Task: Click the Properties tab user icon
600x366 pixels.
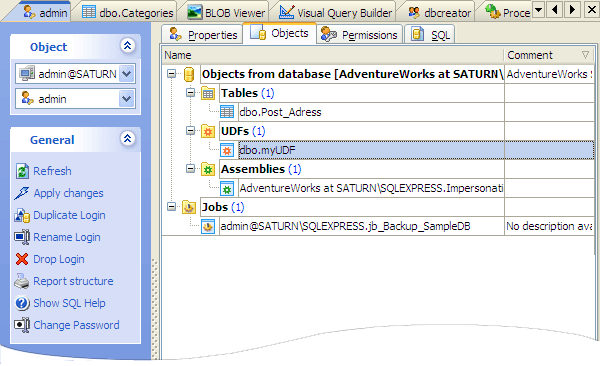Action: 176,34
